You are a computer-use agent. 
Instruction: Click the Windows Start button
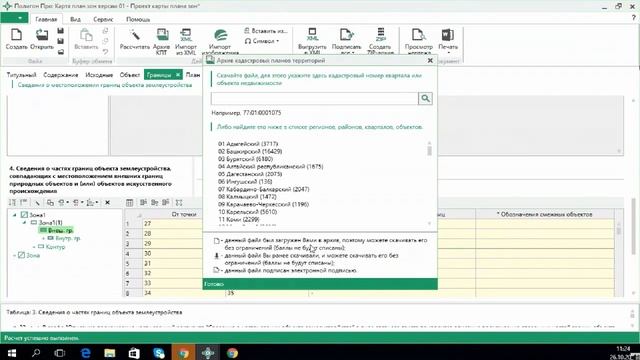click(11, 353)
